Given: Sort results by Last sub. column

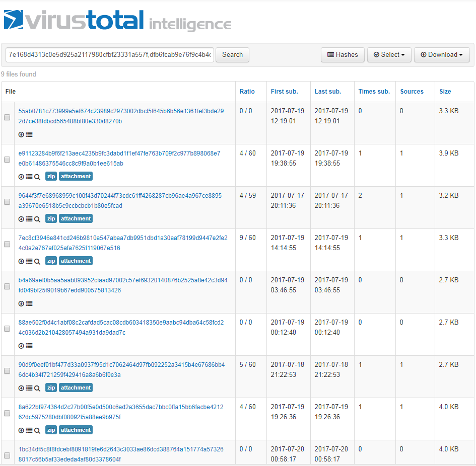Looking at the screenshot, I should coord(328,92).
